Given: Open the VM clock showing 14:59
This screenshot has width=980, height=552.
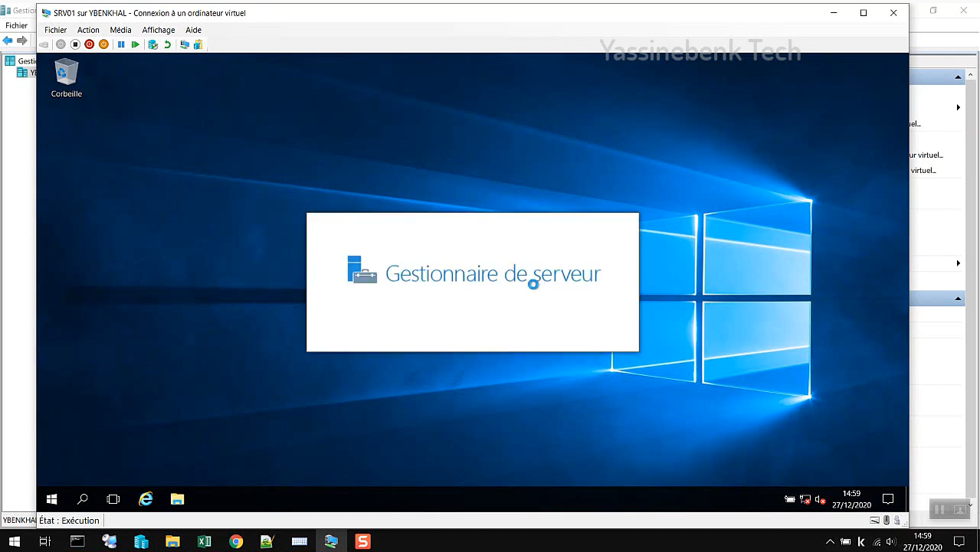Looking at the screenshot, I should coord(851,499).
